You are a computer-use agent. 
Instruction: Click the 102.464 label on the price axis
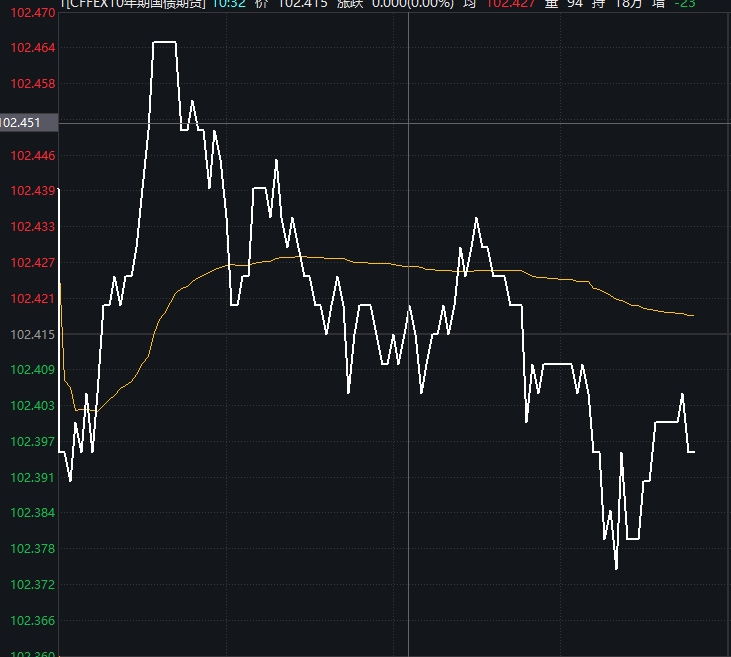click(x=32, y=48)
